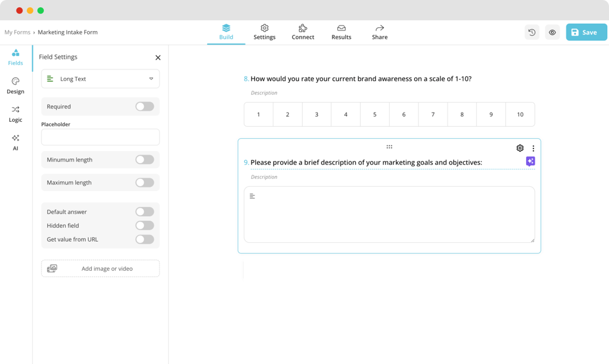Viewport: 609px width, 364px height.
Task: Save the form with the Save button
Action: pyautogui.click(x=586, y=32)
